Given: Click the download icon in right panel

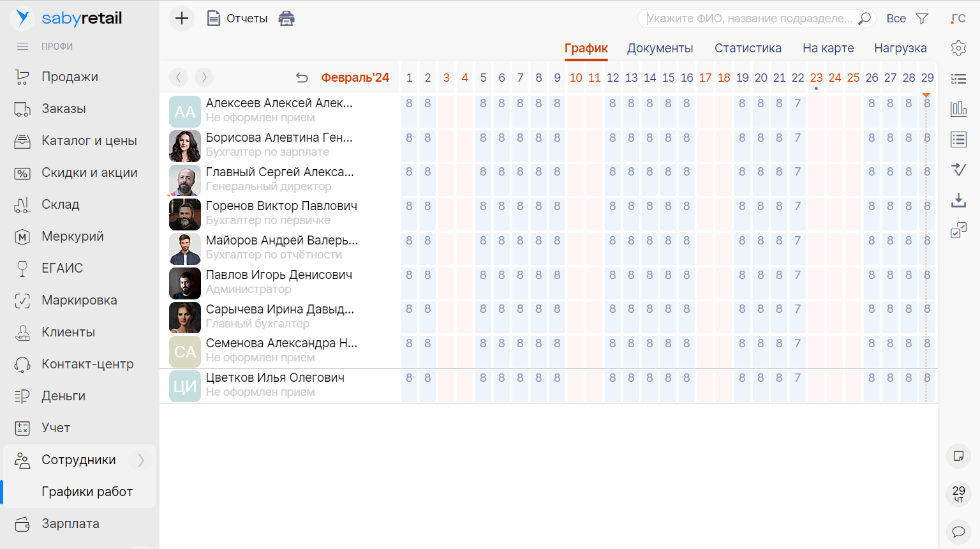Looking at the screenshot, I should [x=958, y=200].
